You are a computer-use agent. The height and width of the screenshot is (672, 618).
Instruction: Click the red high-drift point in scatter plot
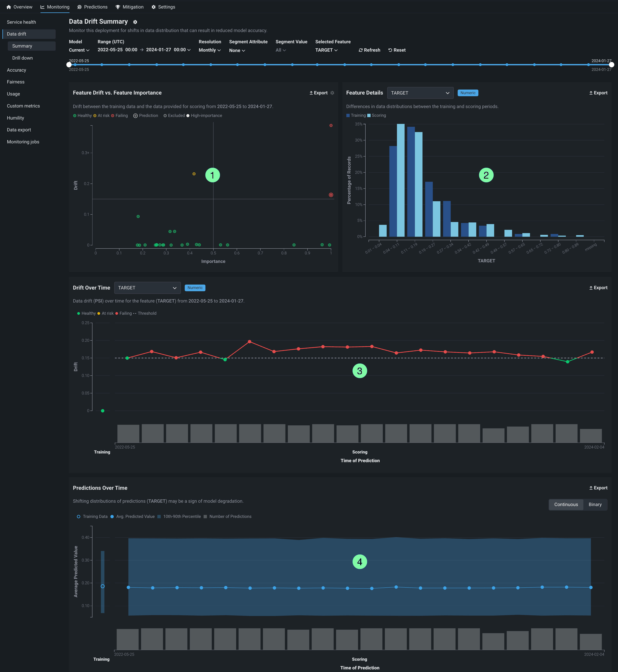coord(331,125)
